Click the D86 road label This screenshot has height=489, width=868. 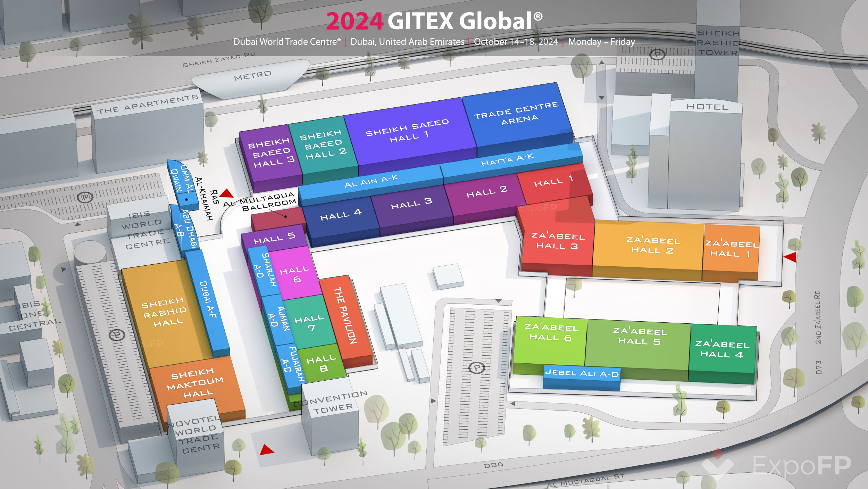[493, 465]
